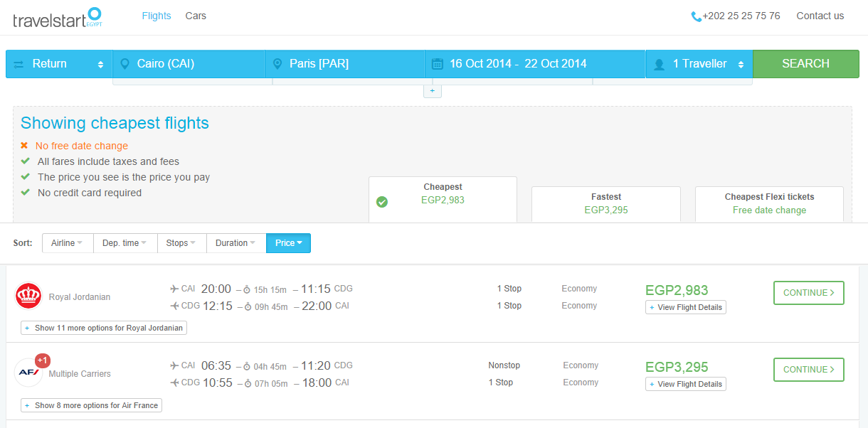Edit the Cairo (CAI) origin field

click(189, 64)
